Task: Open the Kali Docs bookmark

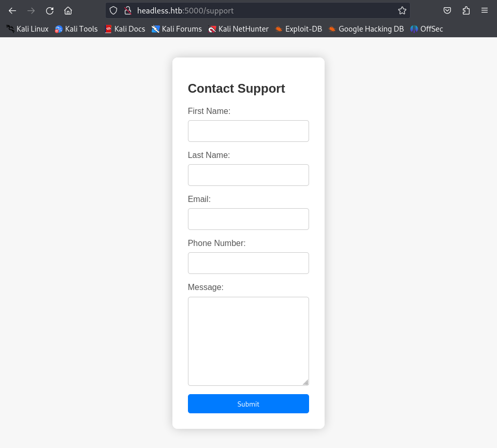Action: click(x=125, y=29)
